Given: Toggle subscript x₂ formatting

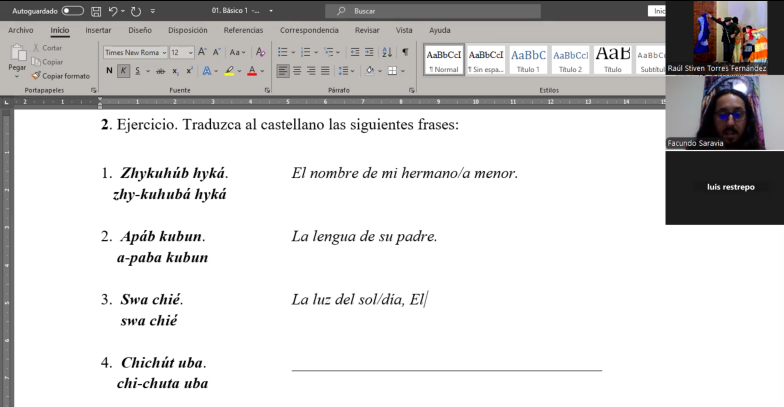Looking at the screenshot, I should click(176, 71).
